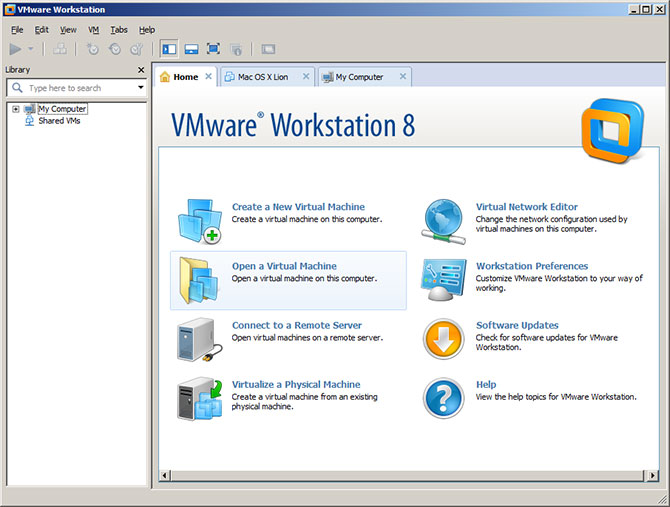The height and width of the screenshot is (507, 670).
Task: Click the Shared VMs tree icon
Action: [x=29, y=121]
